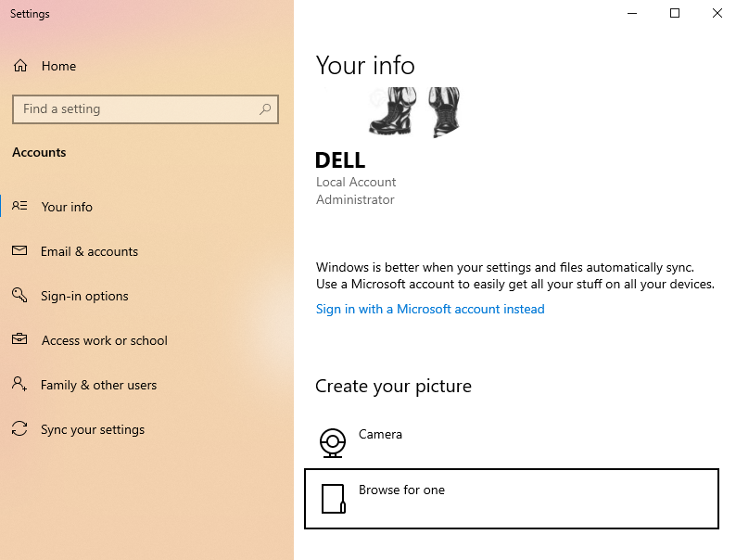Select the Your info person-card icon
The image size is (736, 560).
coord(19,206)
